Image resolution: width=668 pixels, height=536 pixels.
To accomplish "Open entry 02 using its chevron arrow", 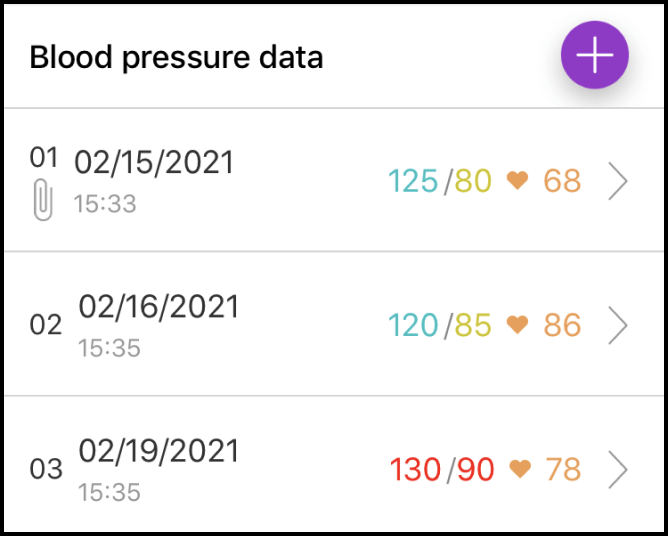I will pos(618,325).
